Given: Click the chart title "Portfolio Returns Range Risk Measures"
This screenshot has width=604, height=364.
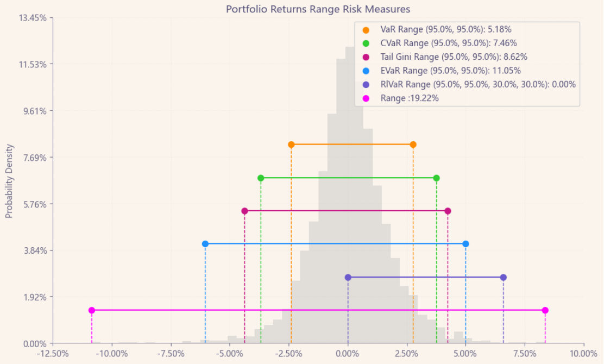Looking at the screenshot, I should click(318, 9).
